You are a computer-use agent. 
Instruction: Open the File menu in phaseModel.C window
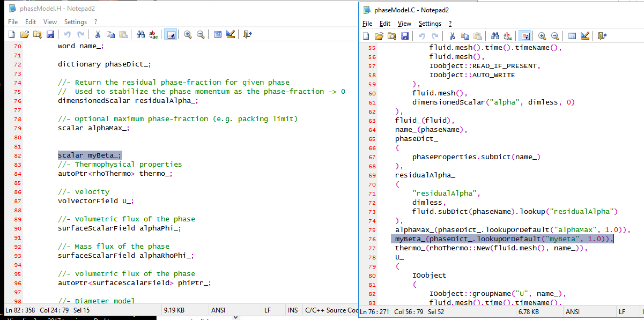pos(367,24)
